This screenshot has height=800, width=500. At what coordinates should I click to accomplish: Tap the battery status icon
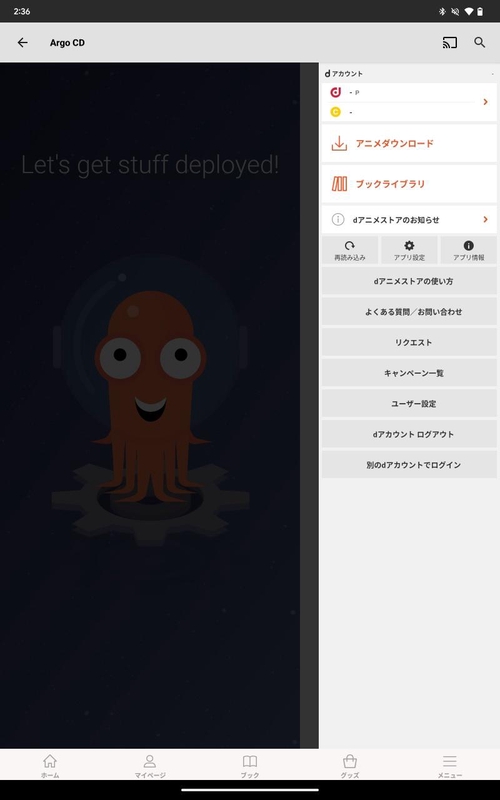[480, 11]
